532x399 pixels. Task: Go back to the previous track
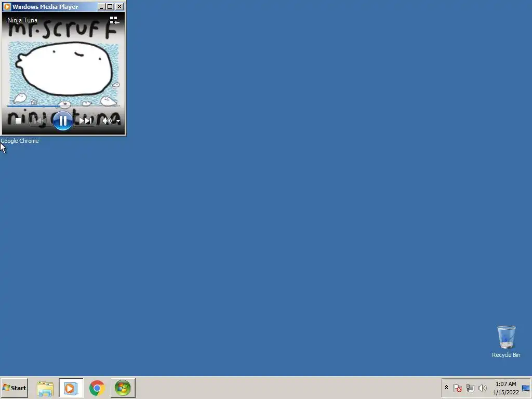click(x=39, y=121)
